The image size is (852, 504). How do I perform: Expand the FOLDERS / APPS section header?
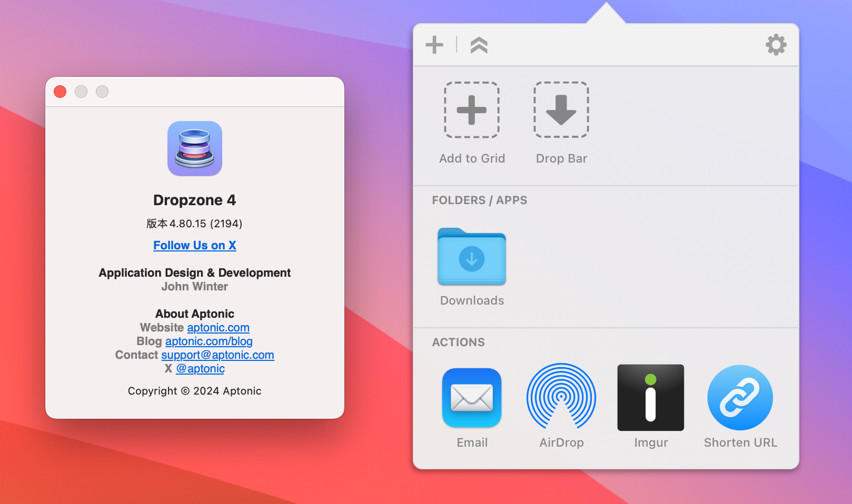480,200
